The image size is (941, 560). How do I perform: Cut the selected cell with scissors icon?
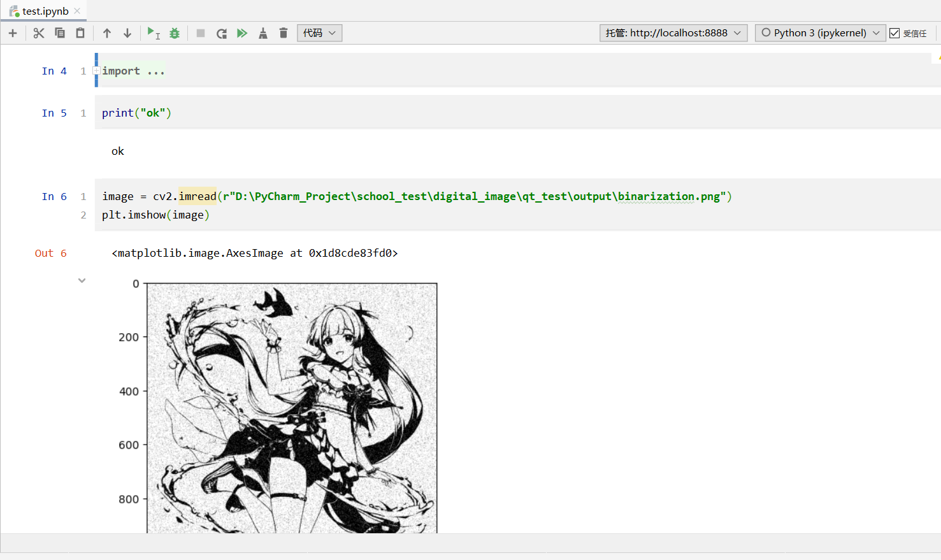click(39, 33)
